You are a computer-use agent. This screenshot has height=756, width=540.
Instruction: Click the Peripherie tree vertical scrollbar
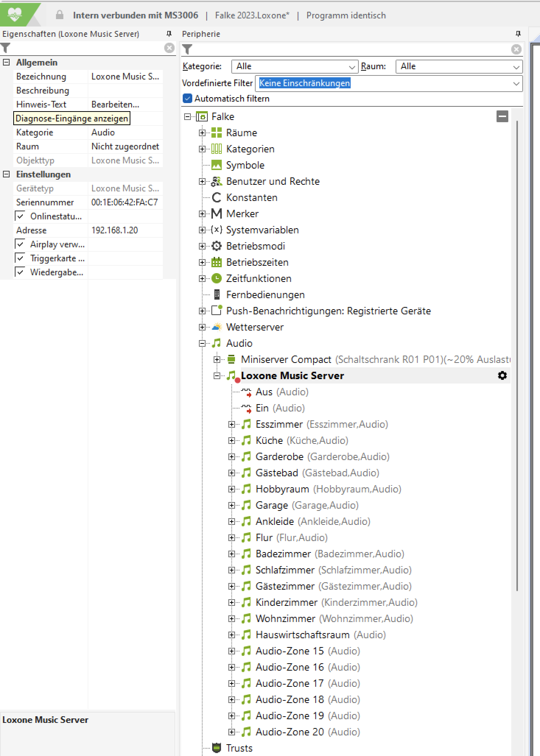coord(517,356)
